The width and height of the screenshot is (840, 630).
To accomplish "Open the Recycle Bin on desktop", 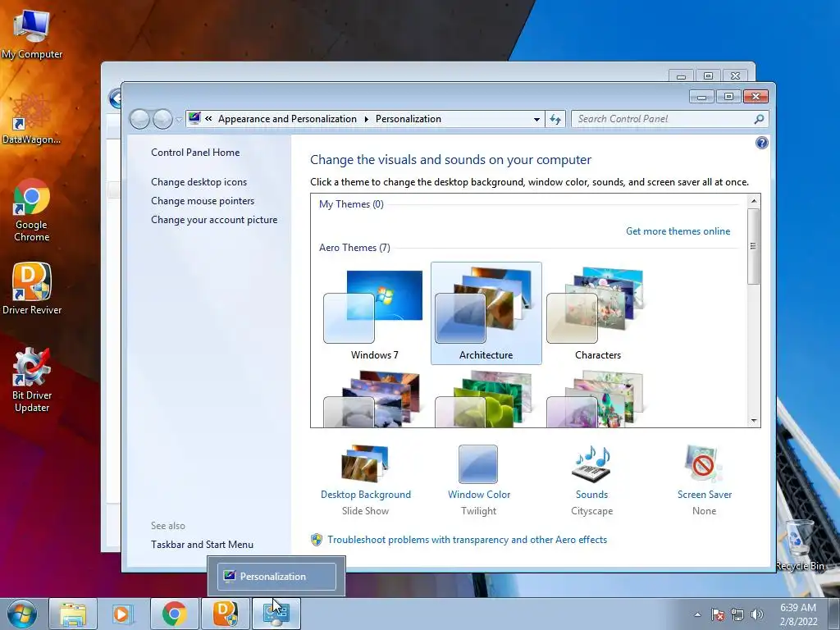I will (800, 546).
